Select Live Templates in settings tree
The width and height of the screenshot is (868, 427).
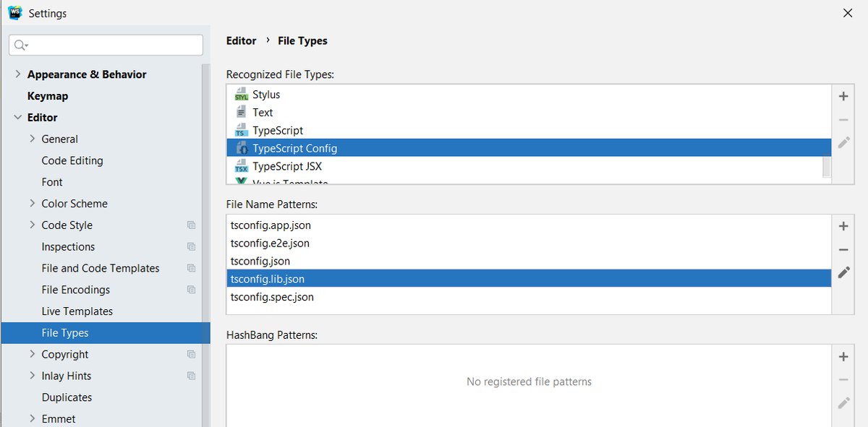(77, 311)
